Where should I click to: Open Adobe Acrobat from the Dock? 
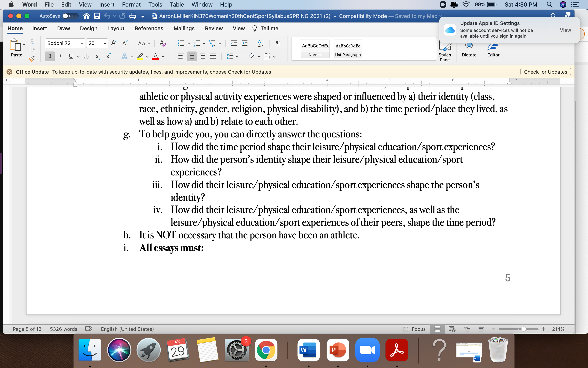click(x=397, y=350)
